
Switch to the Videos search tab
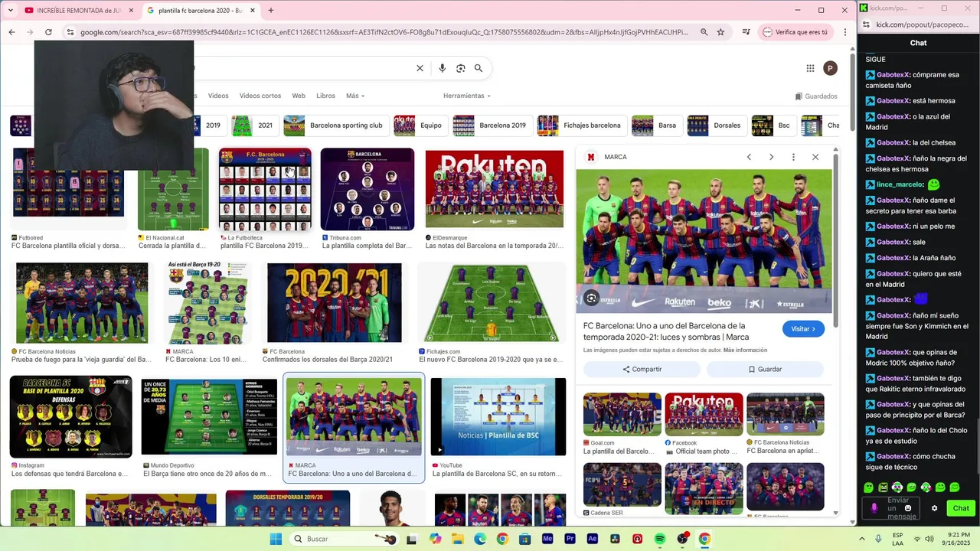click(x=218, y=96)
